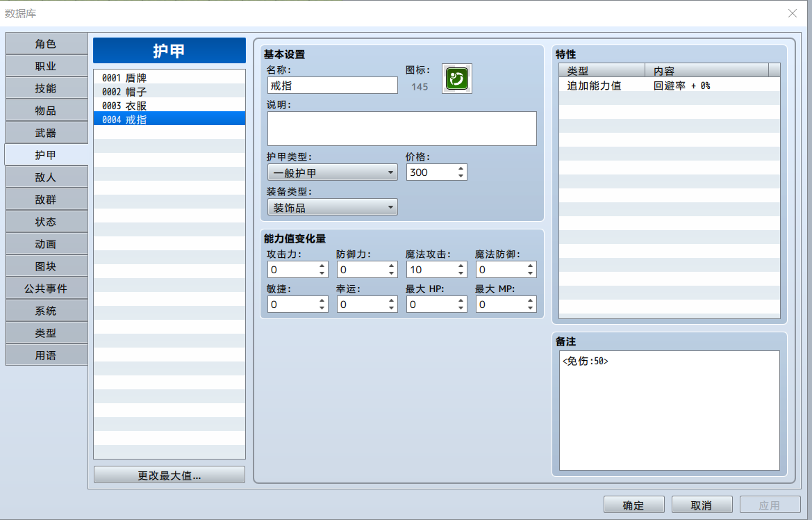Screen dimensions: 812x520
Task: Click the 更改最大值 button
Action: point(169,475)
